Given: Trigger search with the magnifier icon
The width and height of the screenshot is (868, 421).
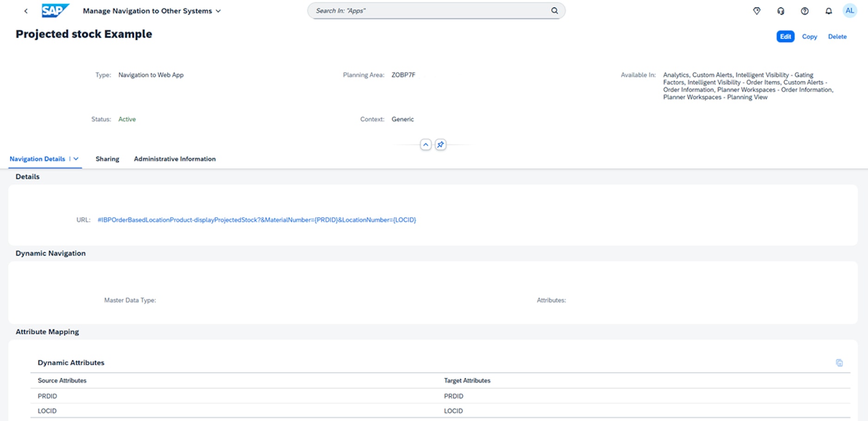Looking at the screenshot, I should tap(554, 10).
